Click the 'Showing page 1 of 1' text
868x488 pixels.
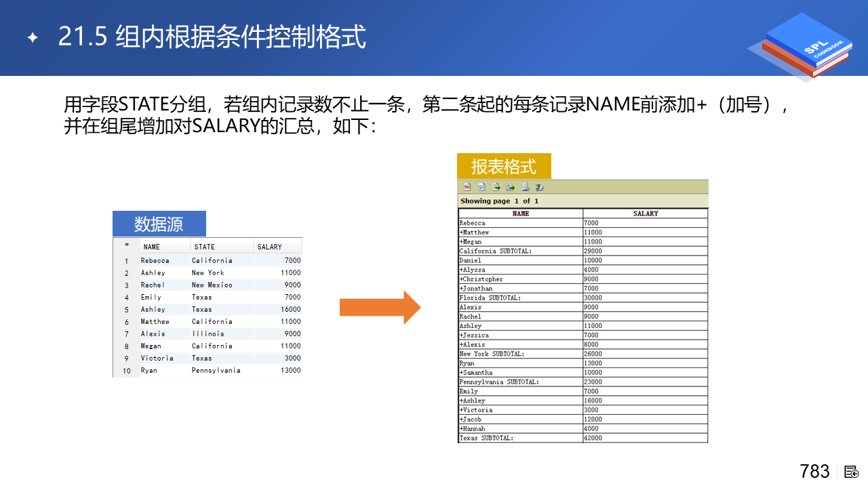coord(499,201)
